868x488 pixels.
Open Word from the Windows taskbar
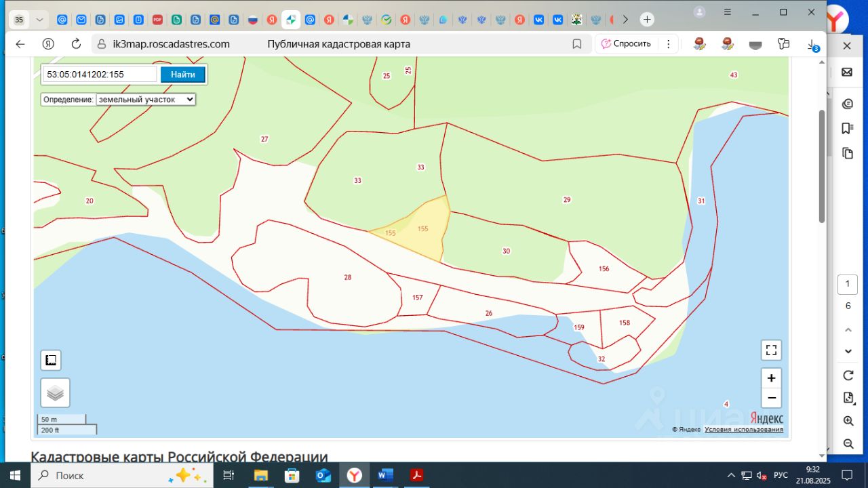coord(385,475)
